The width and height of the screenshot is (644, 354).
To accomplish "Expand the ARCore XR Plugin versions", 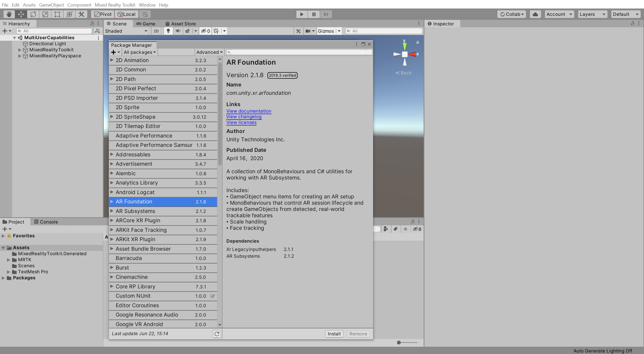I will [x=112, y=220].
